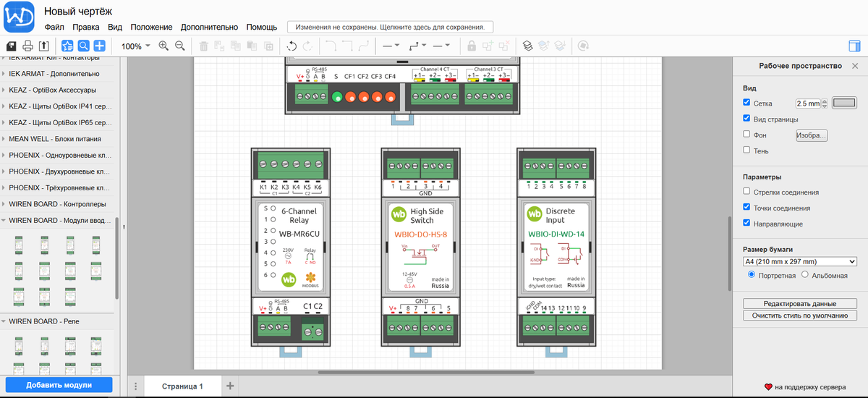This screenshot has height=398, width=868.
Task: Click the unsaved changes save notice button
Action: tap(391, 27)
